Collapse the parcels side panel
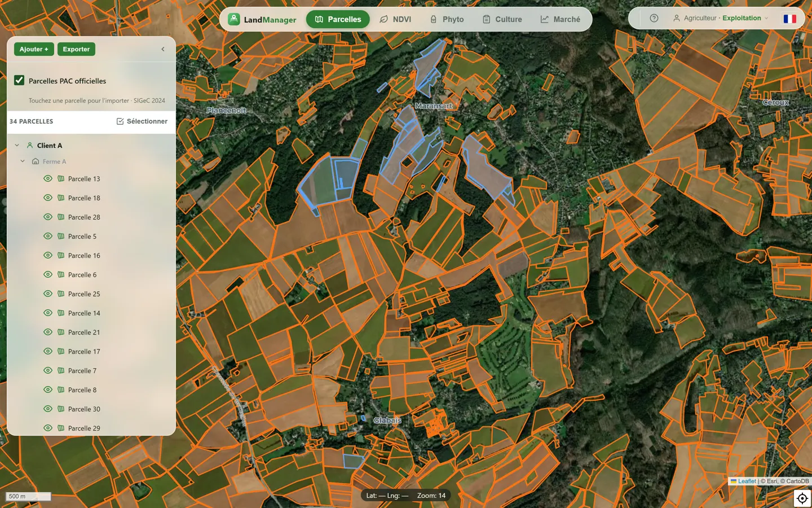This screenshot has height=508, width=812. pyautogui.click(x=163, y=49)
